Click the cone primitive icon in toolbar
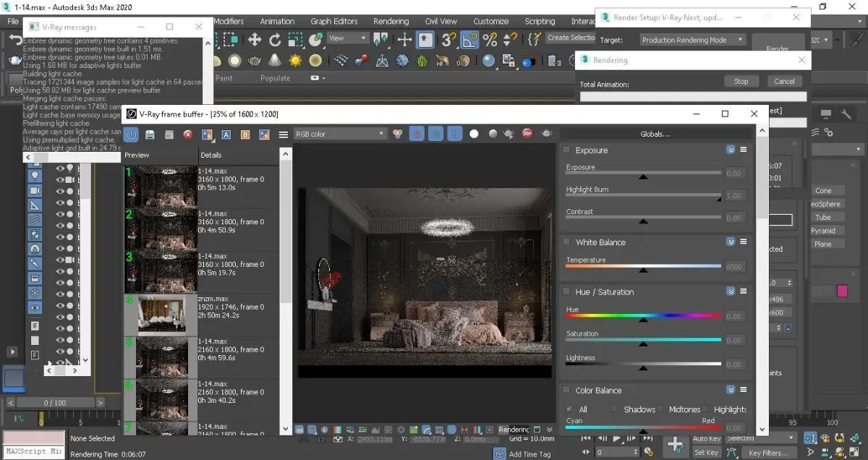Viewport: 868px width, 460px height. tap(275, 61)
